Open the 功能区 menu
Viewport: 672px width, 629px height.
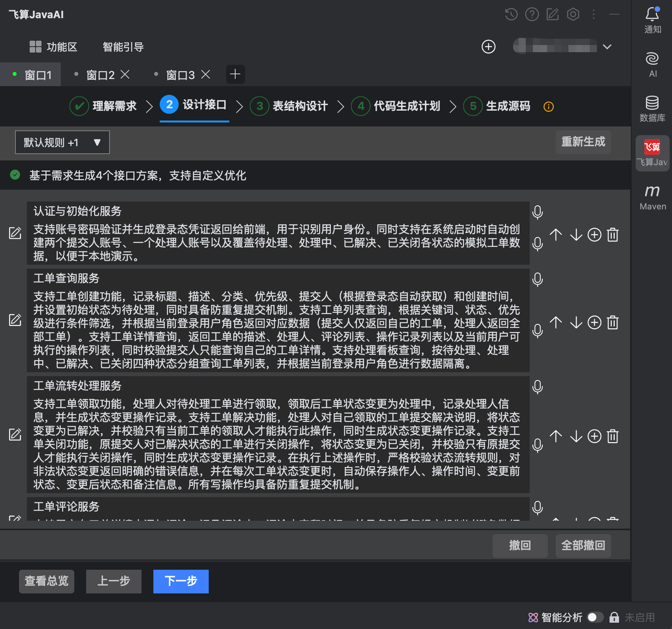[x=53, y=47]
